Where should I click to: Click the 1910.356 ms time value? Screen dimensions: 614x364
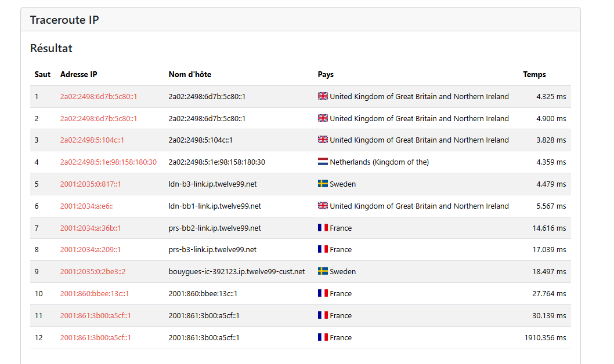click(545, 337)
